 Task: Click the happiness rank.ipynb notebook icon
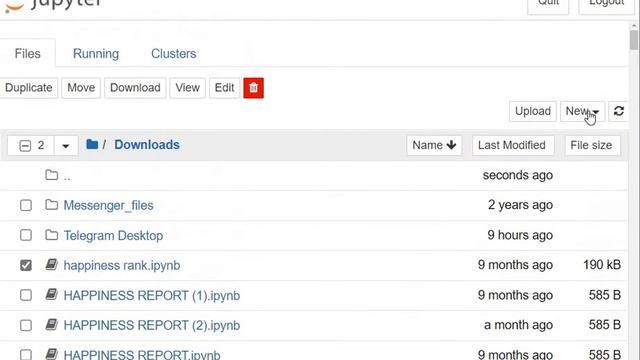51,265
